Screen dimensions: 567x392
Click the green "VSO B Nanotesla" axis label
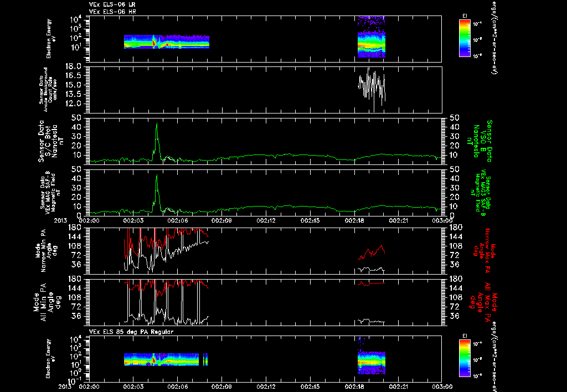click(x=480, y=141)
